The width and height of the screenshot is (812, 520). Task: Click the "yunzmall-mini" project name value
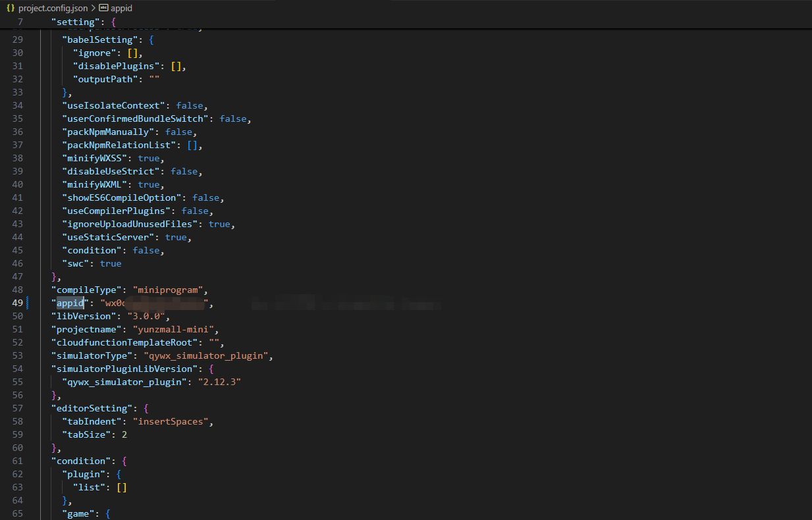[176, 329]
